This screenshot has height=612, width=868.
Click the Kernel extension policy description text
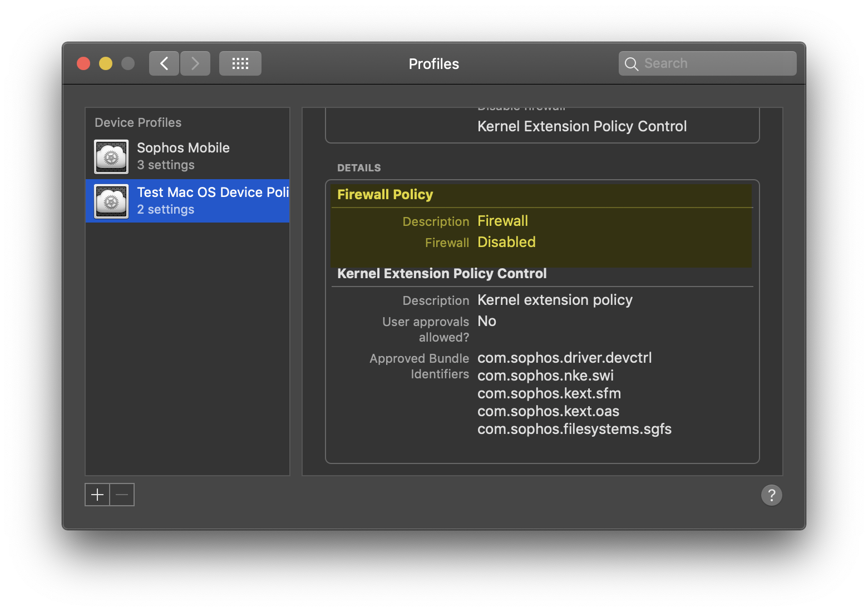pos(555,300)
